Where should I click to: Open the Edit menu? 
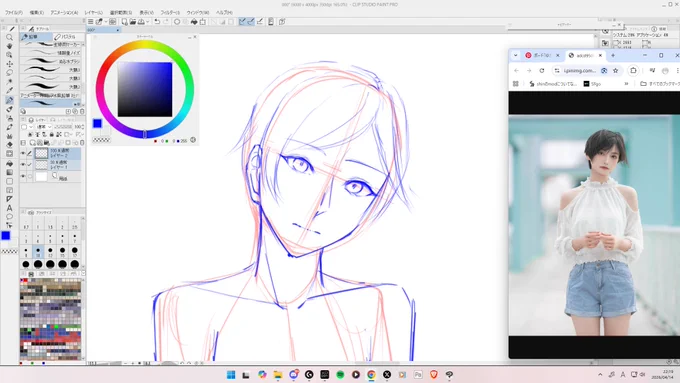click(x=36, y=13)
